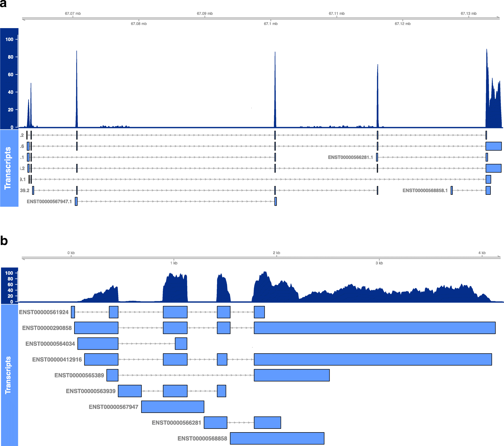Click the first exon of ENST00000567947.1 in panel a
Image resolution: width=504 pixels, height=446 pixels.
pyautogui.click(x=76, y=202)
